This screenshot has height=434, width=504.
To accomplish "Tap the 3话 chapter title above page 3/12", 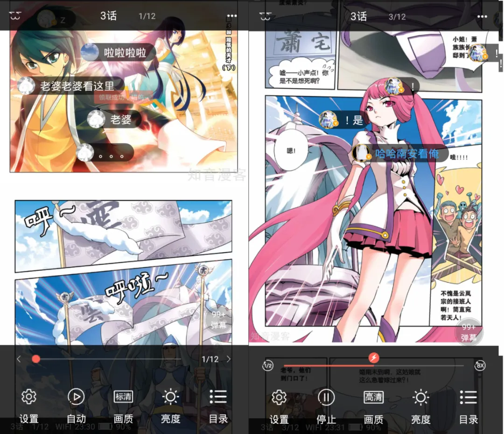I will pyautogui.click(x=358, y=16).
